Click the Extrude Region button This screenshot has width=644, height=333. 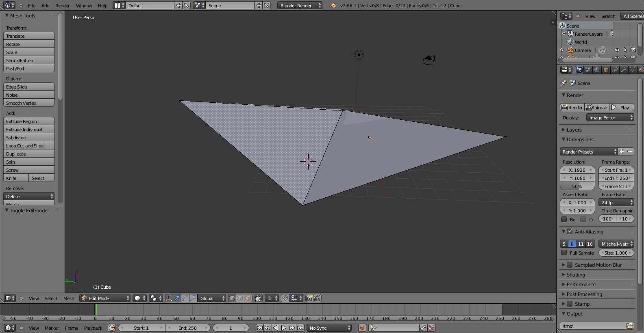pyautogui.click(x=29, y=121)
